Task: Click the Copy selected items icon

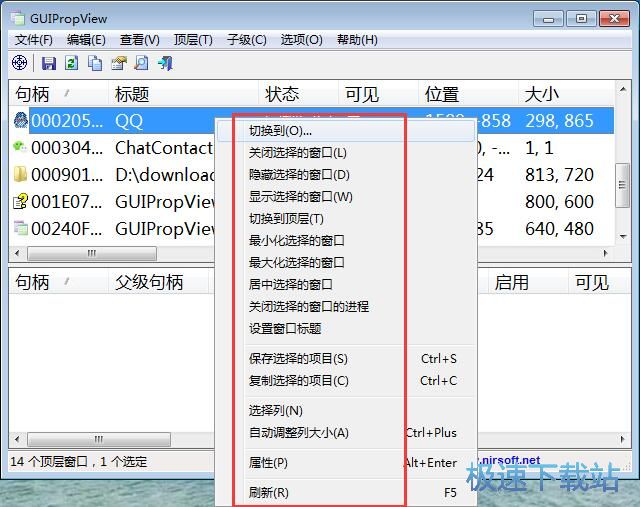Action: point(95,63)
